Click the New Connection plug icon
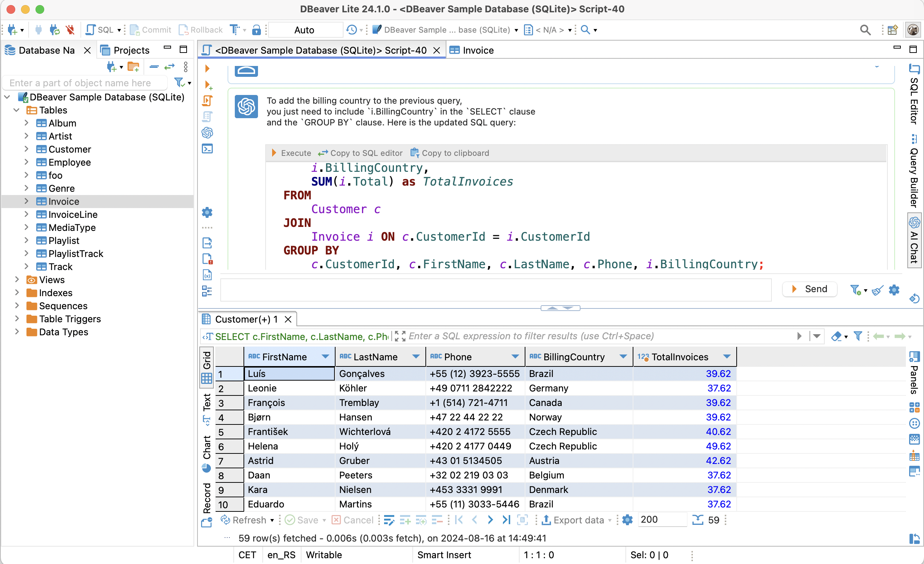The width and height of the screenshot is (924, 564). click(x=12, y=30)
